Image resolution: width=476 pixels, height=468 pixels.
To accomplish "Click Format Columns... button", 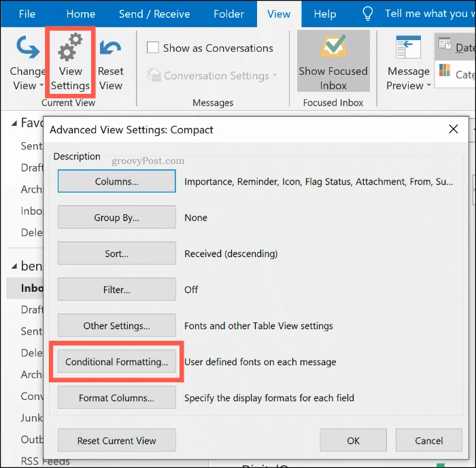I will click(x=116, y=397).
